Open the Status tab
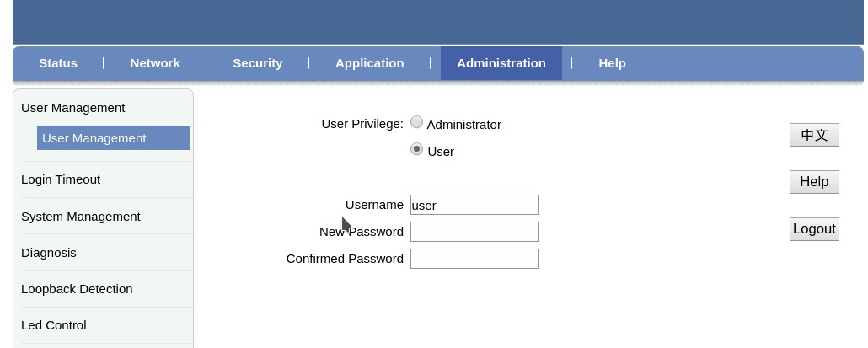Viewport: 868px width, 348px height. pyautogui.click(x=58, y=63)
